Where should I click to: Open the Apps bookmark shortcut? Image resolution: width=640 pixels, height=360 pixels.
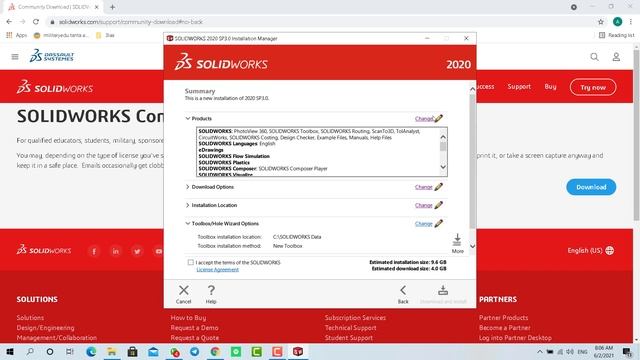pos(17,35)
